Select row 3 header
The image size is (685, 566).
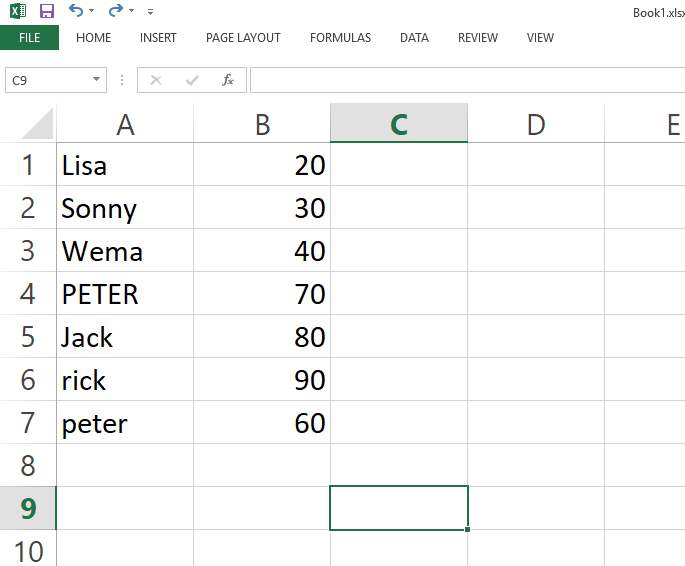click(x=28, y=251)
